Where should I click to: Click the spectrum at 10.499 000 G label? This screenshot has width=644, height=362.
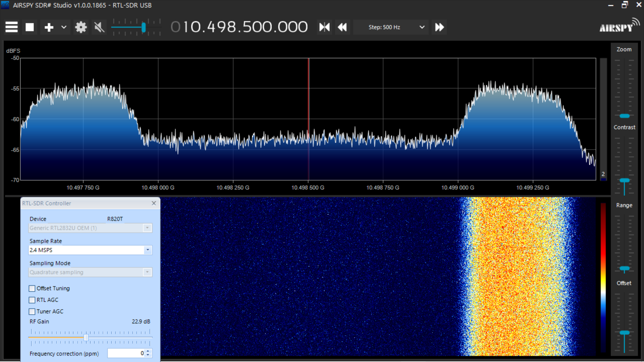pyautogui.click(x=458, y=188)
